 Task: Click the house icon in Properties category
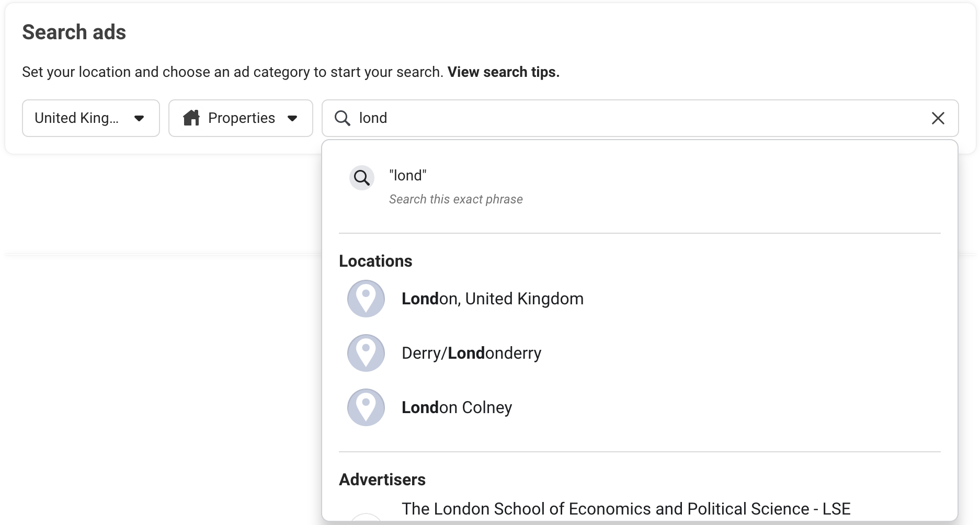coord(191,118)
